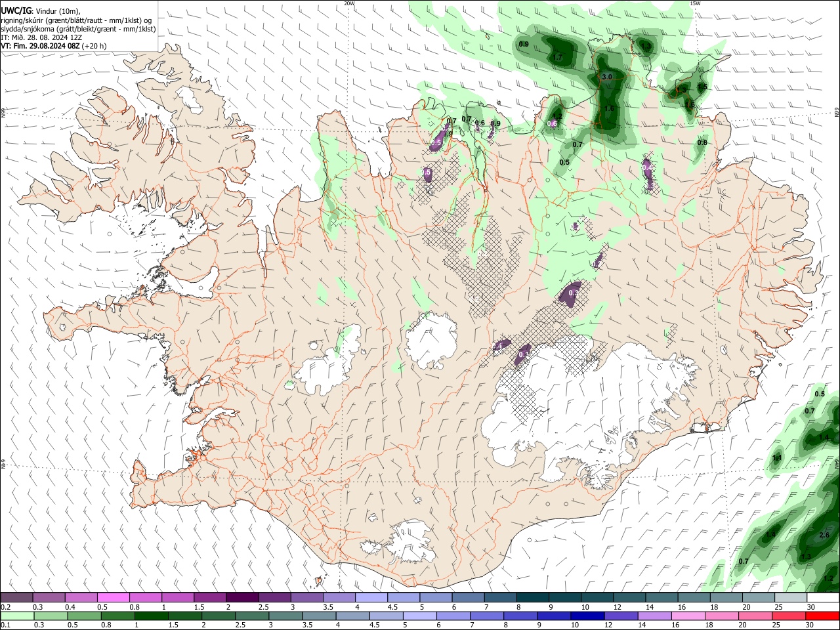Screen dimensions: 840x630
Task: Pick the grey-purple 0.2 swatch of the snow legend
Action: (17, 597)
